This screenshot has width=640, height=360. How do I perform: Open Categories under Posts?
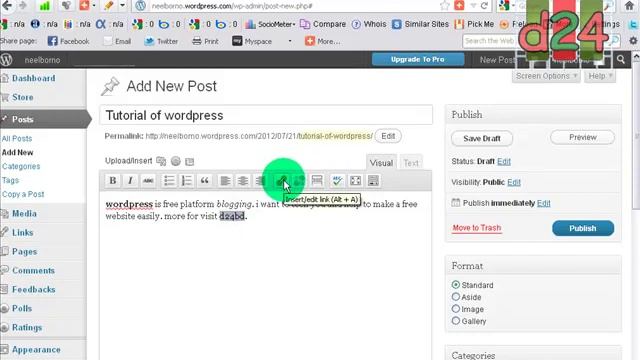(21, 167)
